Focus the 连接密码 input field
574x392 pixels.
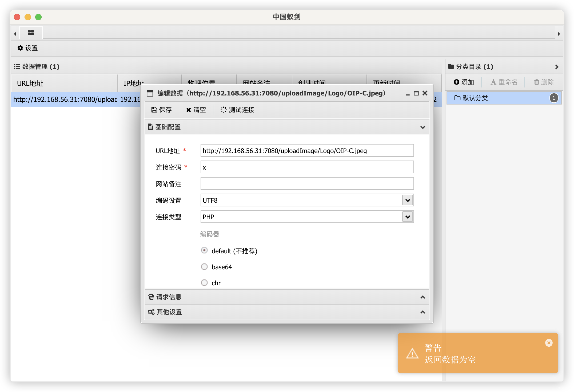(x=307, y=167)
